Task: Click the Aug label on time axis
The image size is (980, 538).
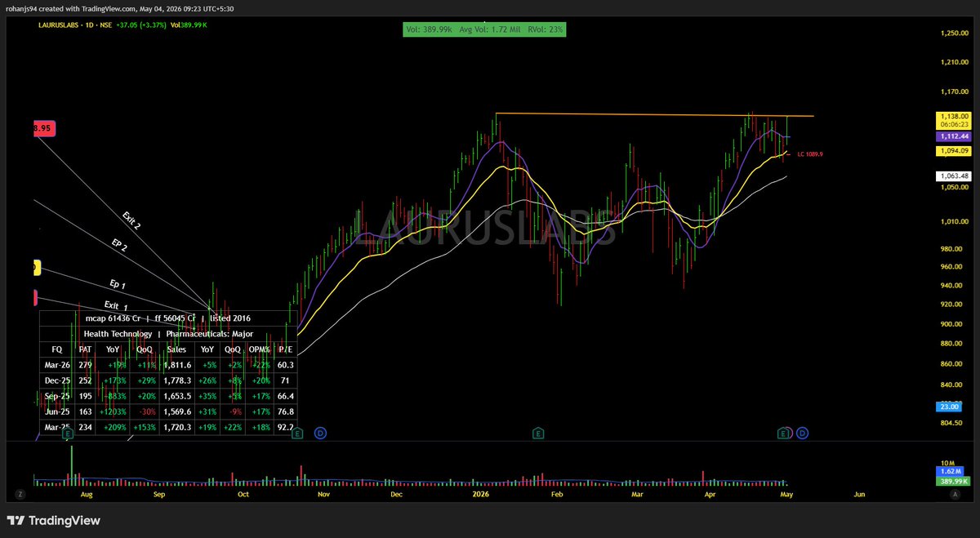Action: 87,495
